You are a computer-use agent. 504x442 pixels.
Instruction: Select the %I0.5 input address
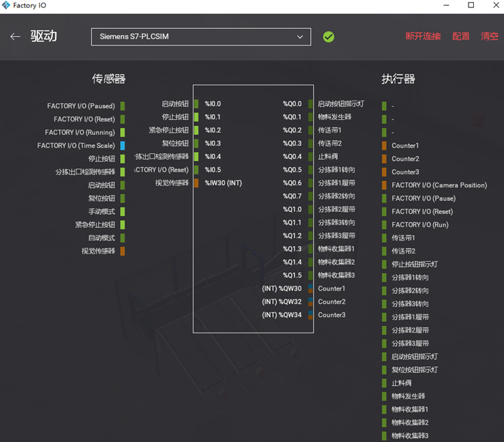(212, 170)
